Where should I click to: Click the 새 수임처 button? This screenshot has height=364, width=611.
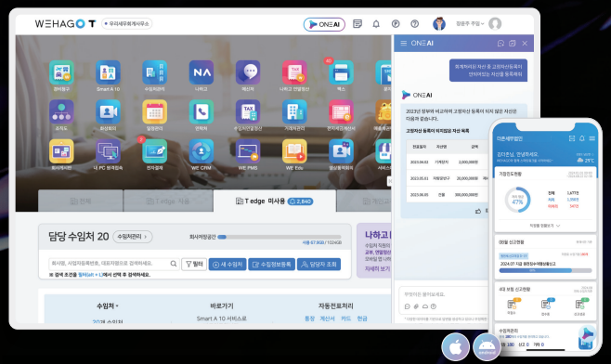point(227,265)
